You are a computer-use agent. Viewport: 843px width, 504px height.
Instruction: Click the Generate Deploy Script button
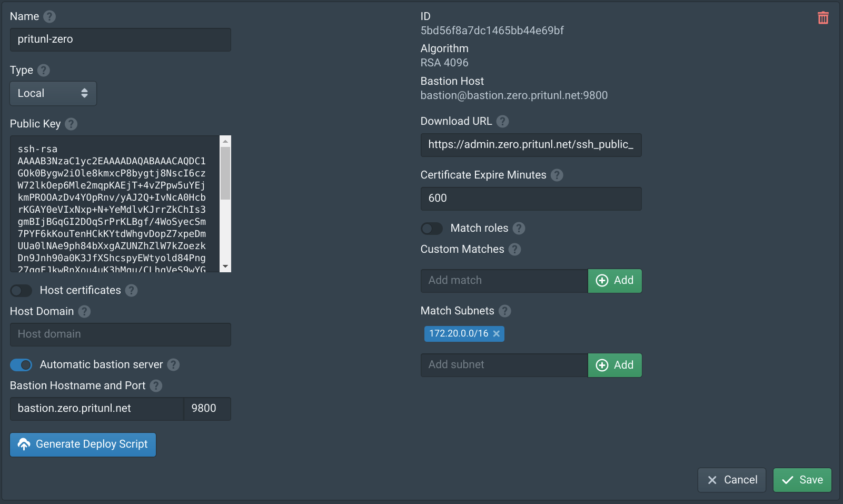pyautogui.click(x=83, y=444)
